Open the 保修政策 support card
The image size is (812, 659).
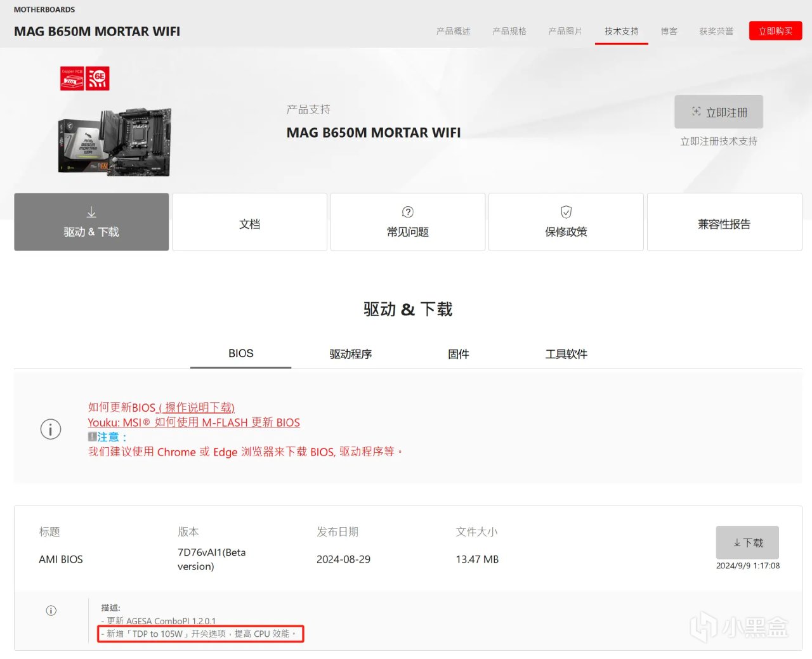coord(566,222)
